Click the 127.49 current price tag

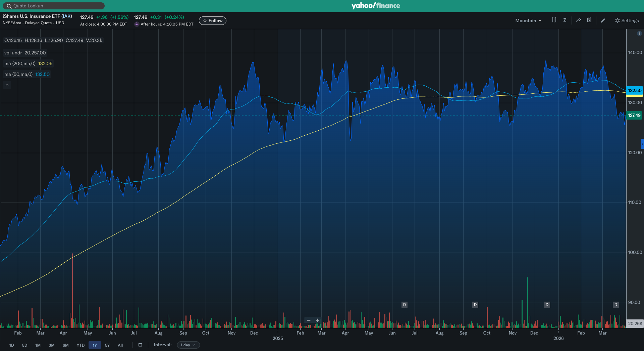pos(634,115)
